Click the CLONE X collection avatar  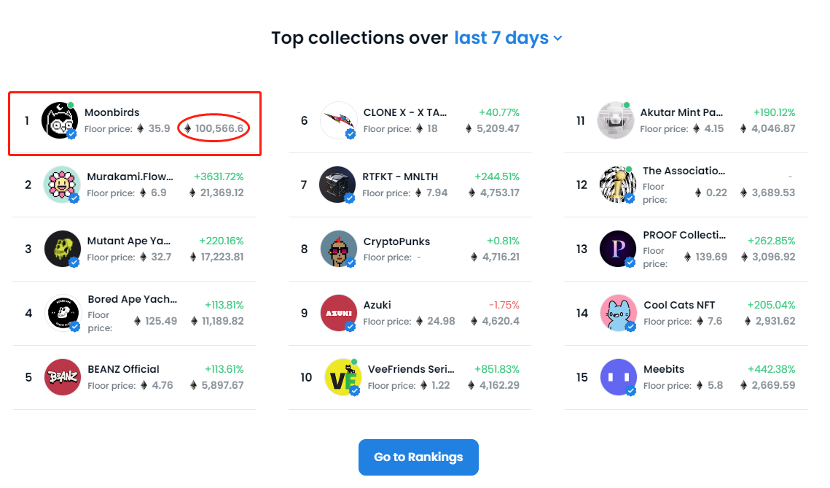(338, 121)
